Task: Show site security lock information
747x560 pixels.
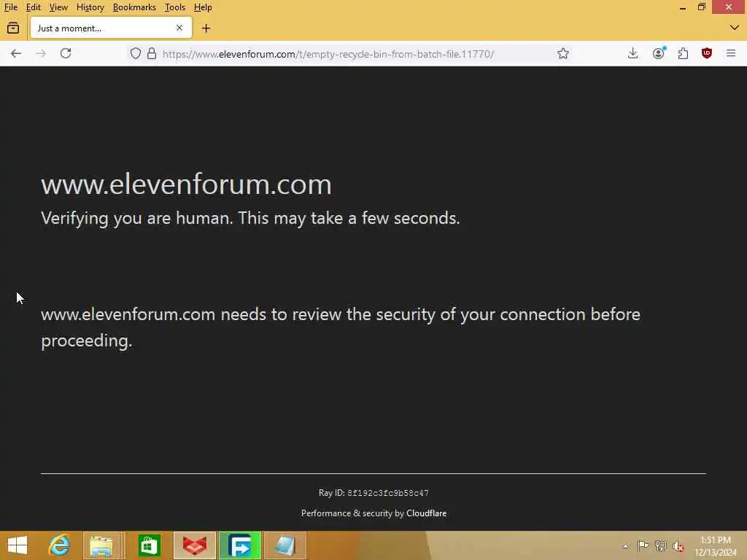Action: point(152,53)
